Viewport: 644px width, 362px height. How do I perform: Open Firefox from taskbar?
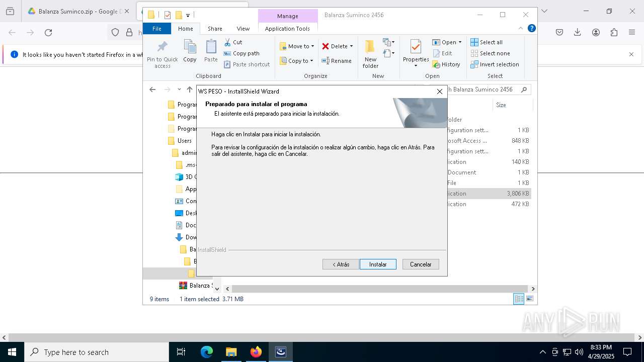click(x=256, y=352)
